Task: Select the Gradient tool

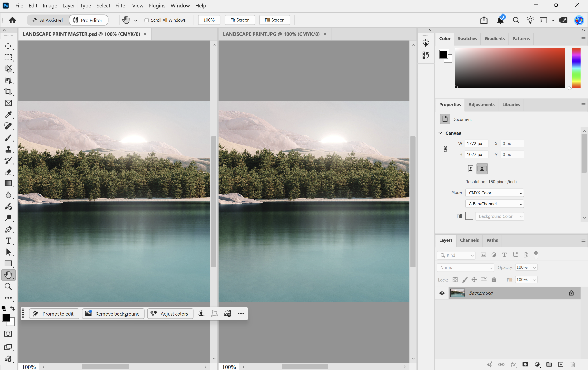Action: tap(8, 183)
